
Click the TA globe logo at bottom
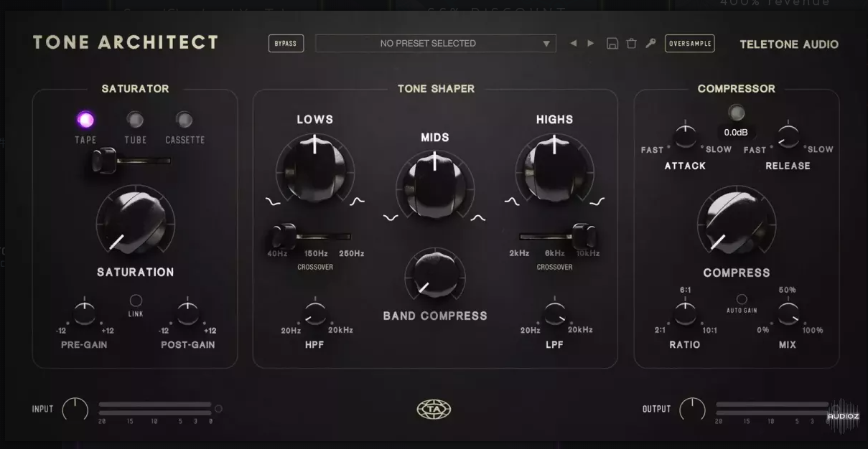[x=434, y=410]
